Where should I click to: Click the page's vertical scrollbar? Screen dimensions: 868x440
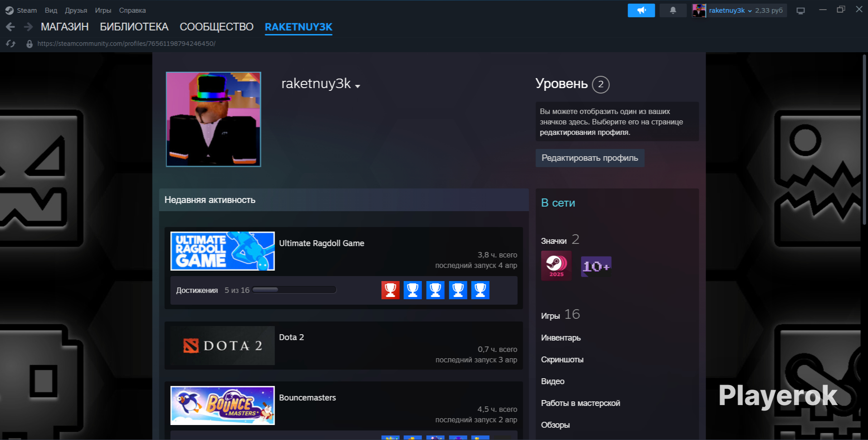point(863,140)
